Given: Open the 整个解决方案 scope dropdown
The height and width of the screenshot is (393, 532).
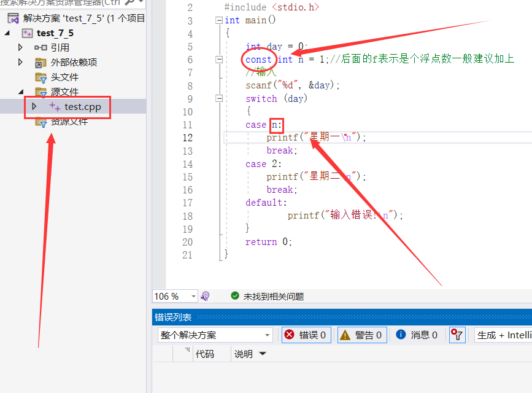Looking at the screenshot, I should pyautogui.click(x=215, y=335).
